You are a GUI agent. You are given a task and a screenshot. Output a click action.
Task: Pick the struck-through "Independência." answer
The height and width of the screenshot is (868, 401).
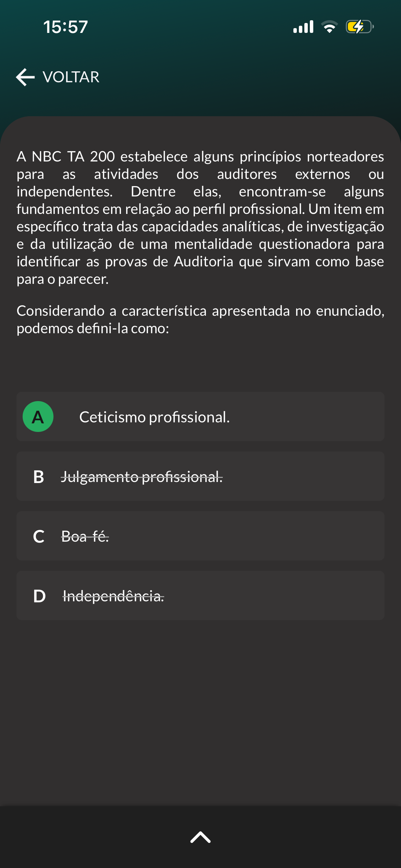pos(113,596)
